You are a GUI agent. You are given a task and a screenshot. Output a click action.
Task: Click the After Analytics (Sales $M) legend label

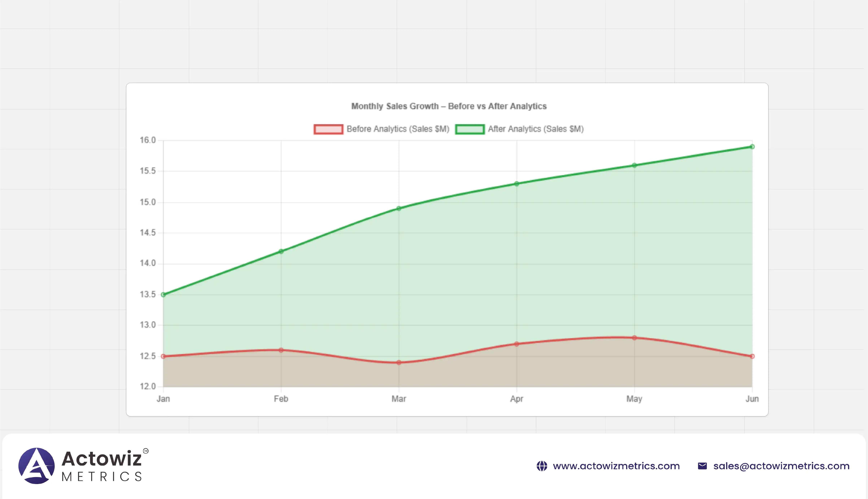click(x=536, y=129)
